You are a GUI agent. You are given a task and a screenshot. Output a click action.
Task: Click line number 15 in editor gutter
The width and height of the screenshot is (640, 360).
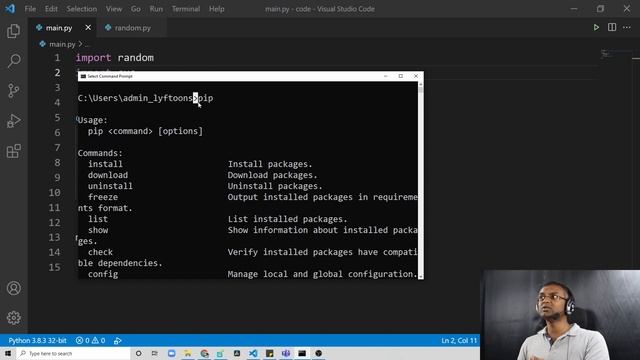coord(55,267)
